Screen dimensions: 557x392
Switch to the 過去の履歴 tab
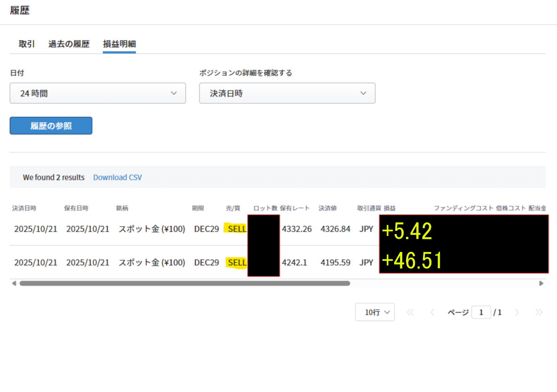point(69,44)
